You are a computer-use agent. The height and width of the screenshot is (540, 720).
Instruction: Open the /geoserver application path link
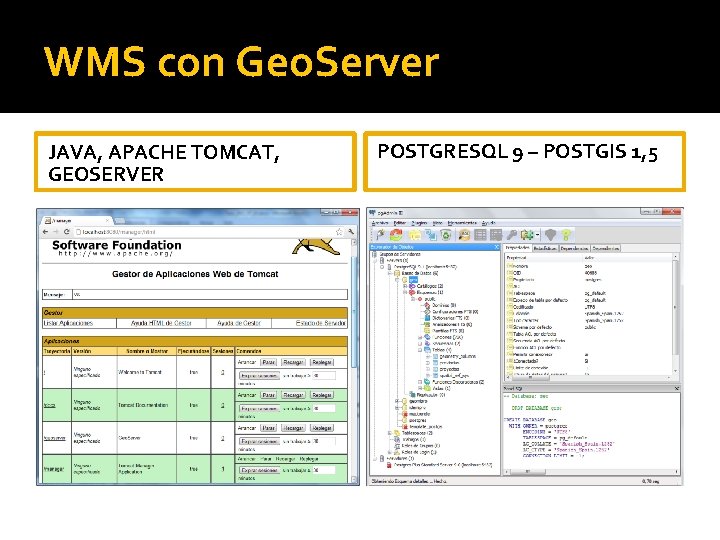click(55, 439)
